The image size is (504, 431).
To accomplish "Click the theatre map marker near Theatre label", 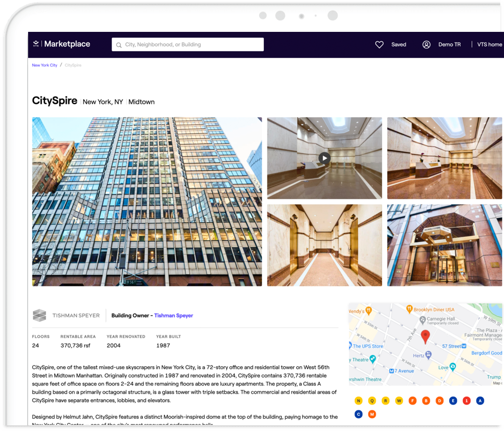I will point(372,359).
